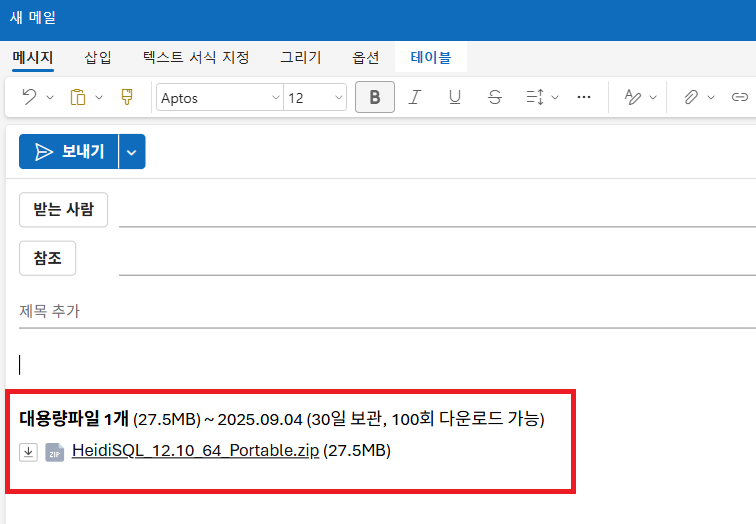Expand the Paste options arrow
Screen dimensions: 756x524
point(99,97)
